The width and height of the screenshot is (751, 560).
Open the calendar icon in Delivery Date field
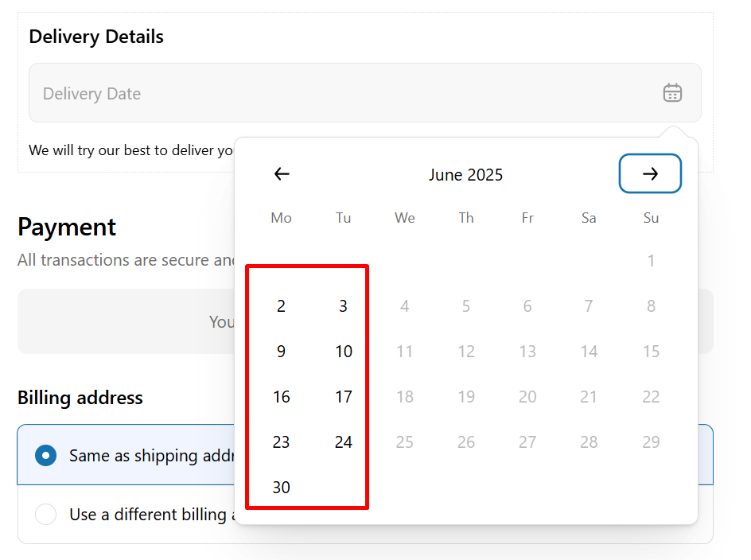click(x=672, y=93)
